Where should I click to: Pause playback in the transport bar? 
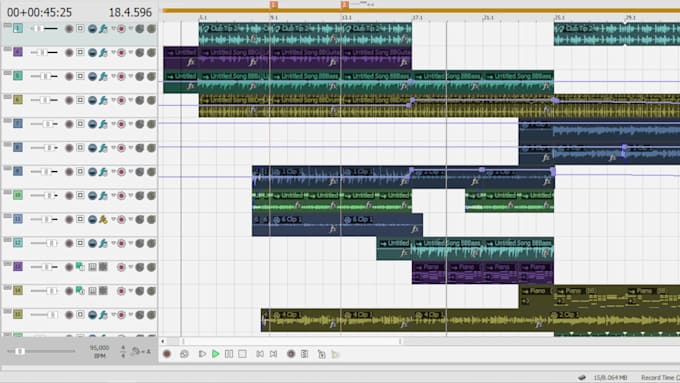pos(229,354)
